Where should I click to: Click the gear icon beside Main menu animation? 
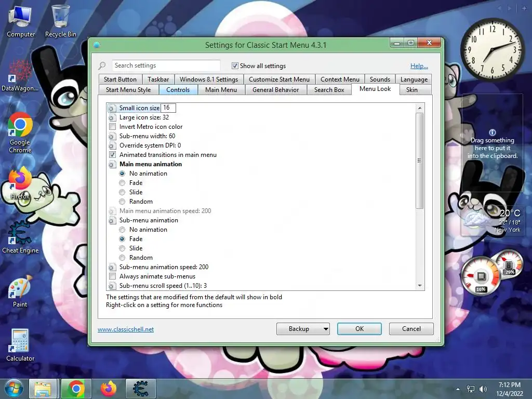(112, 164)
